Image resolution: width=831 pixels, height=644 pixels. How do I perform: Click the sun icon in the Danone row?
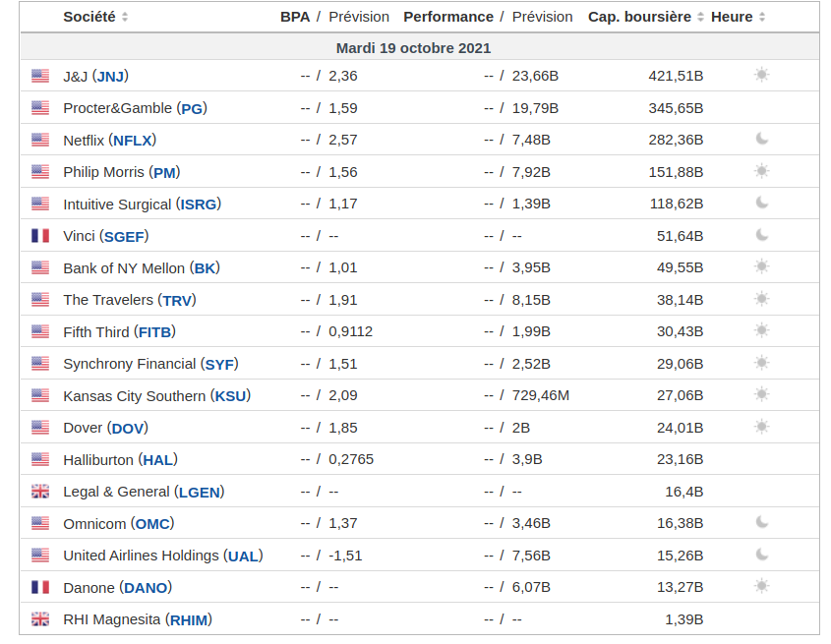click(x=761, y=586)
